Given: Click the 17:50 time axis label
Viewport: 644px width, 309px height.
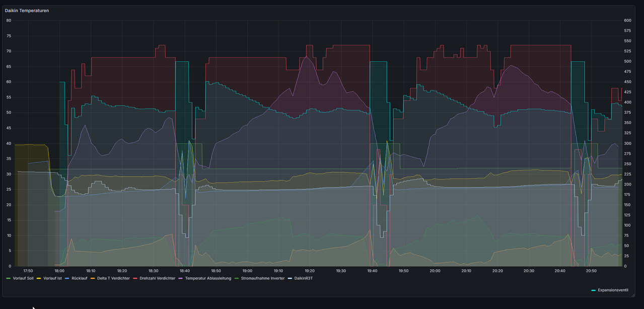Looking at the screenshot, I should 28,271.
